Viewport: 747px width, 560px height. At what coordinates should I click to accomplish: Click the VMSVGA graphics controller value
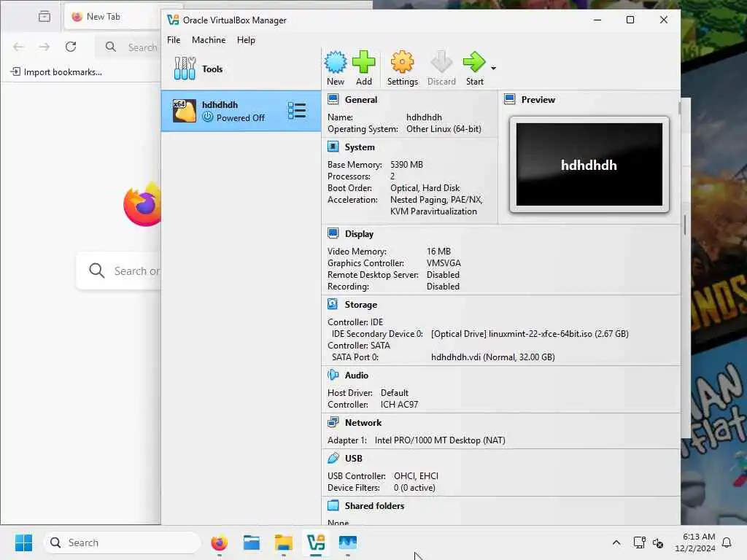[x=444, y=263]
